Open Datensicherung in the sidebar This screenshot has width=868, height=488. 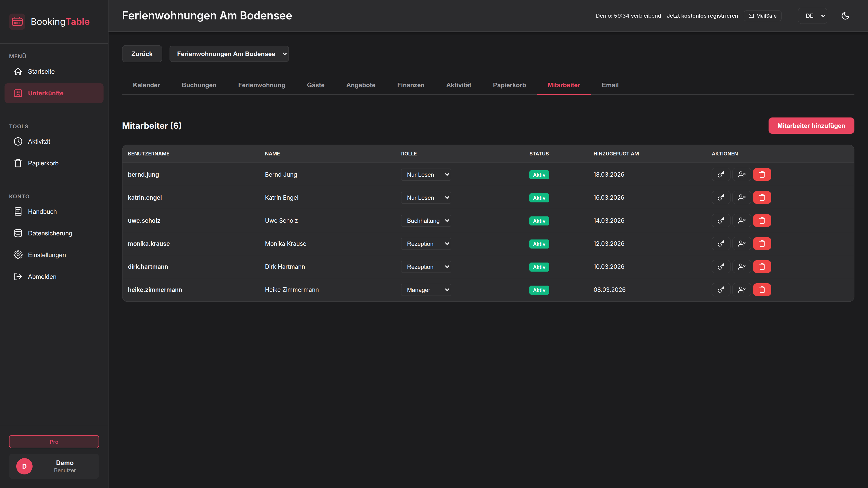tap(54, 233)
